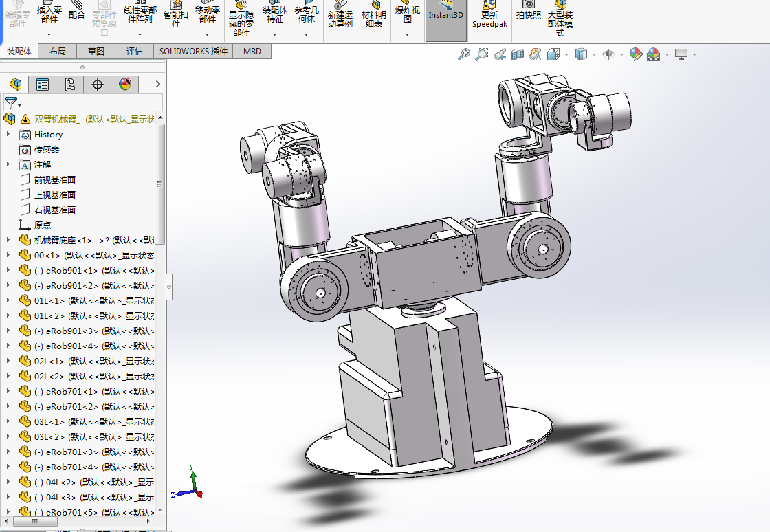Toggle dynamic annotation views icon
770x532 pixels.
[536, 54]
